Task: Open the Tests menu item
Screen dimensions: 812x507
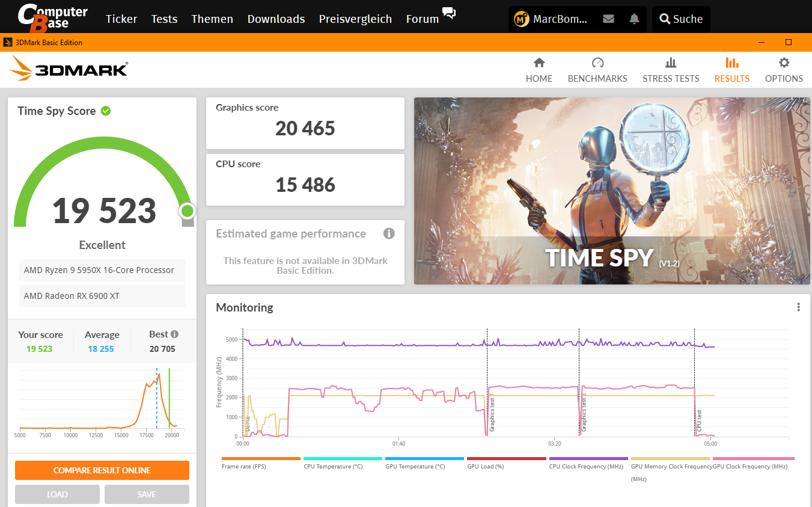Action: click(164, 19)
